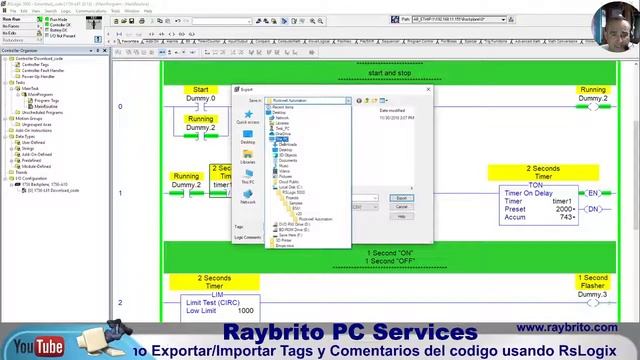The width and height of the screenshot is (640, 360).
Task: Collapse the MainTask node
Action: (x=12, y=89)
